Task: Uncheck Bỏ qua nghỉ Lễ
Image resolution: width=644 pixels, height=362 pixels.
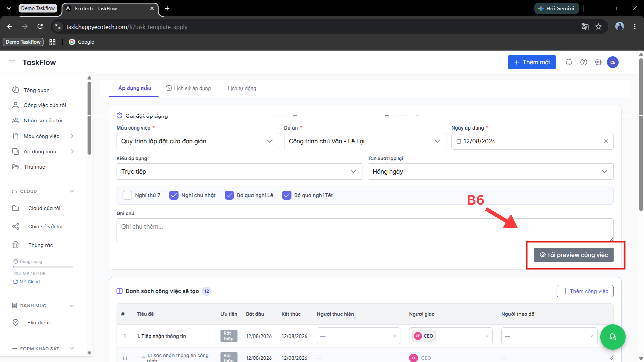Action: click(x=229, y=195)
